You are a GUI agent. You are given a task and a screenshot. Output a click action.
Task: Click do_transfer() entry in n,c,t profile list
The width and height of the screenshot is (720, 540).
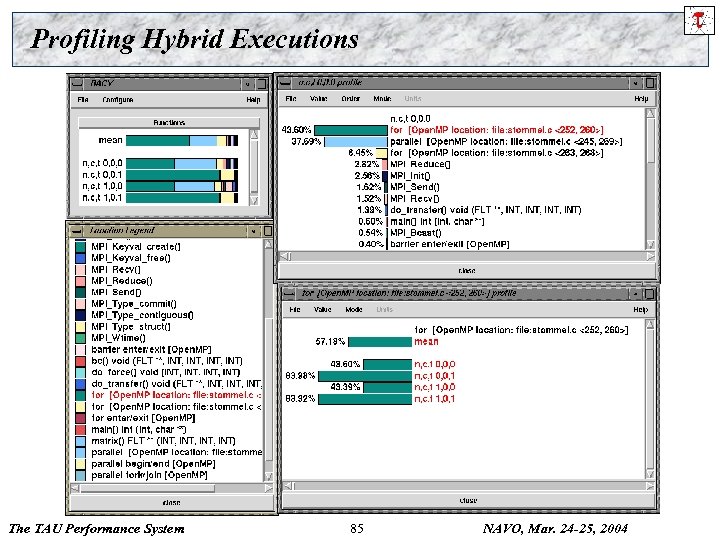click(486, 210)
